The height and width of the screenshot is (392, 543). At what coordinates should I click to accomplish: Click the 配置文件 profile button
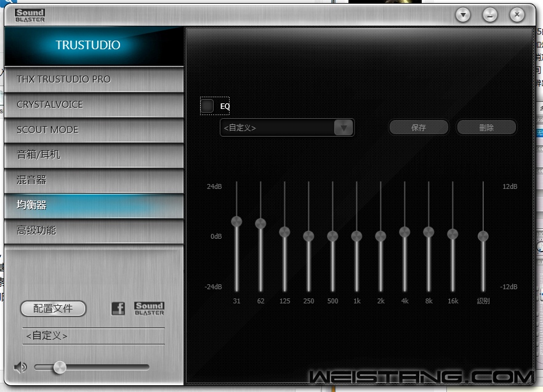point(53,308)
